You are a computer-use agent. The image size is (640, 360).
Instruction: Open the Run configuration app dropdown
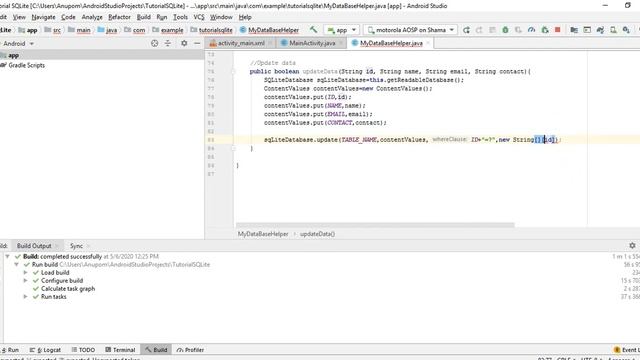click(342, 30)
